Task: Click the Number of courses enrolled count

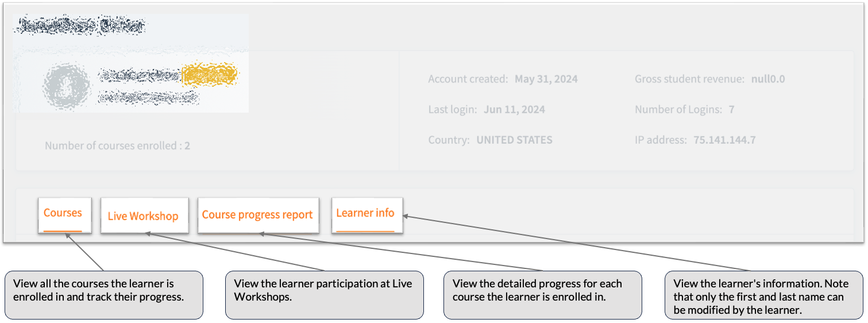Action: pyautogui.click(x=187, y=146)
